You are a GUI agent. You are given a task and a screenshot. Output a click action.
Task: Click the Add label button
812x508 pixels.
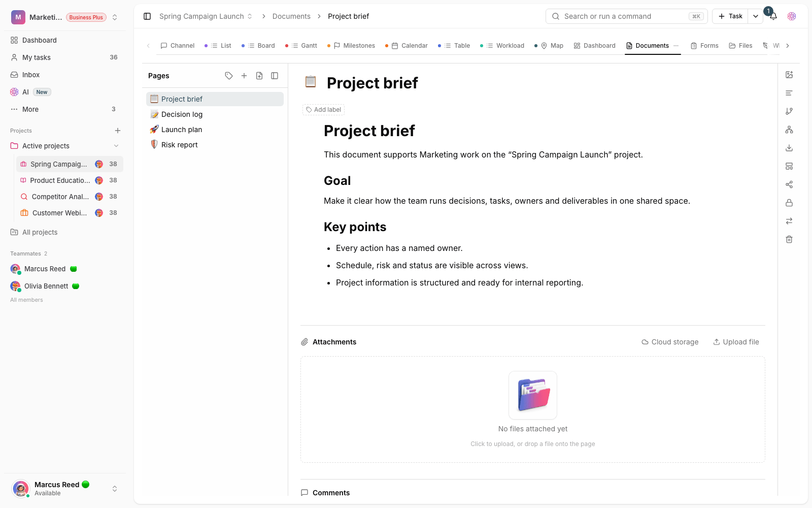pos(323,110)
